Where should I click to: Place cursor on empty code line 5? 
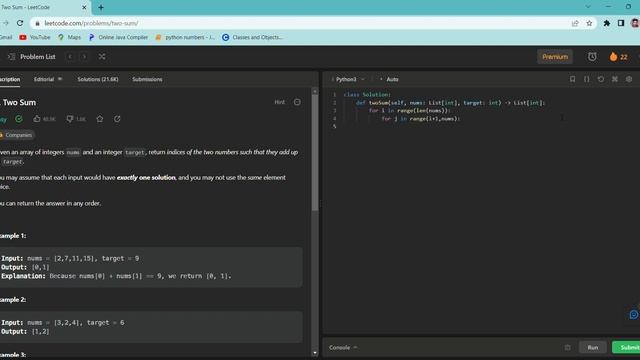[x=486, y=127]
